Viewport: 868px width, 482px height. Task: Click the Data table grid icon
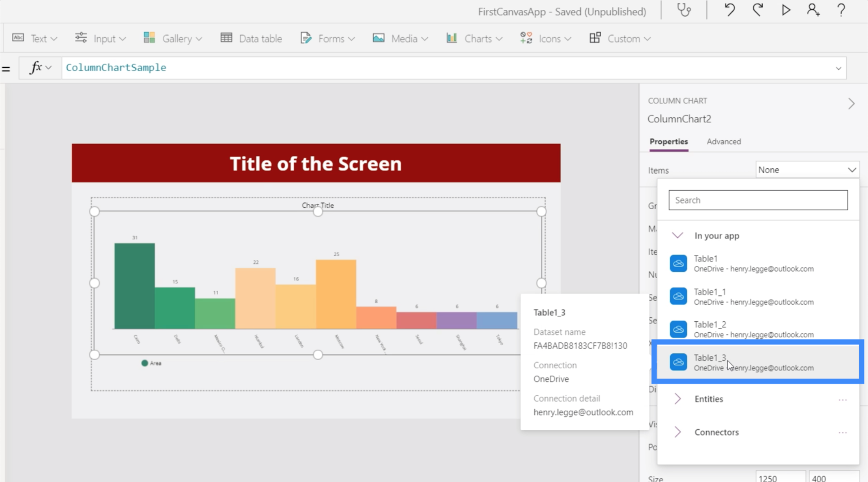click(226, 37)
